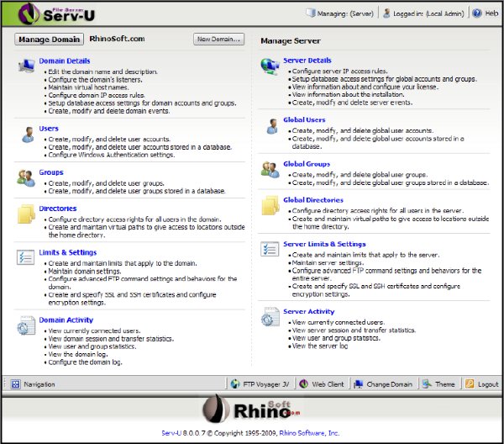Image resolution: width=504 pixels, height=444 pixels.
Task: Click the Limits & Settings checklist icon
Action: (x=26, y=257)
